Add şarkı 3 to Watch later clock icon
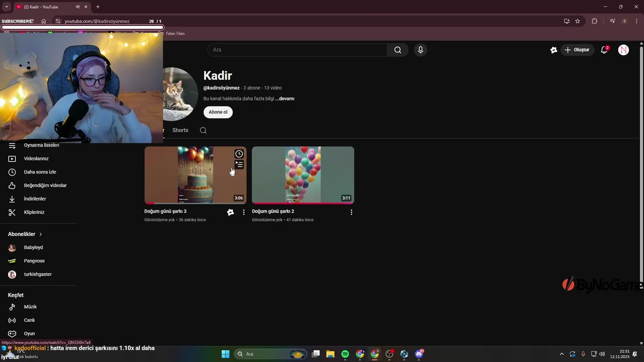 click(x=239, y=154)
